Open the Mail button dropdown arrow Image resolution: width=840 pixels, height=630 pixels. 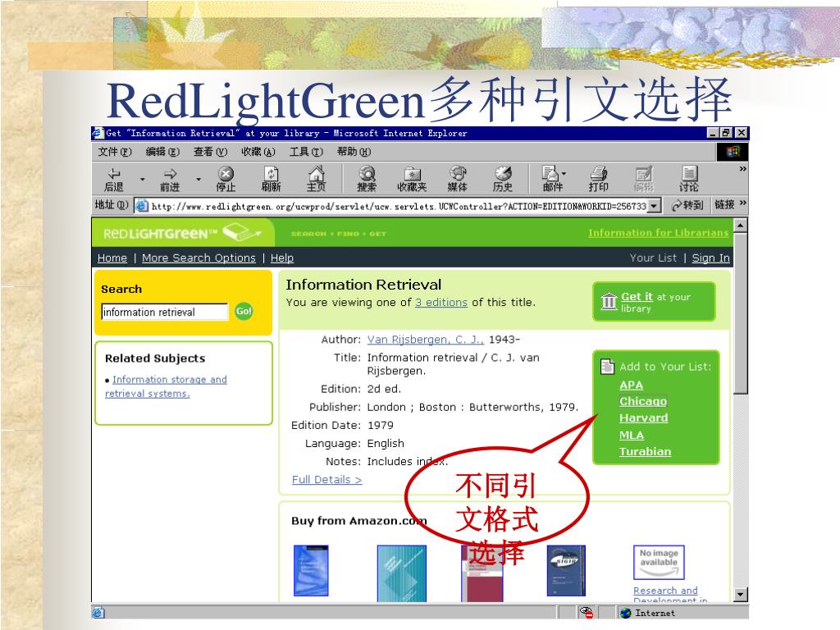click(x=564, y=174)
